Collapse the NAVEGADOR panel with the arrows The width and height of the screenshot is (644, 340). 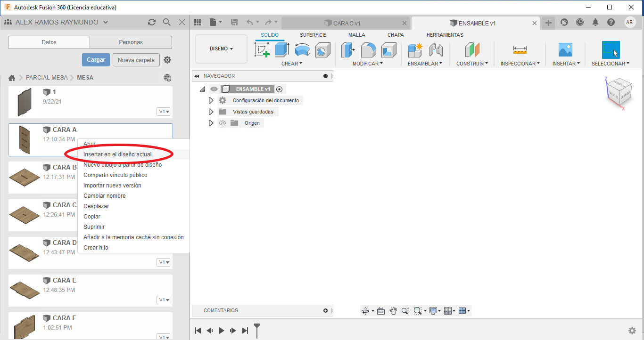[x=197, y=76]
